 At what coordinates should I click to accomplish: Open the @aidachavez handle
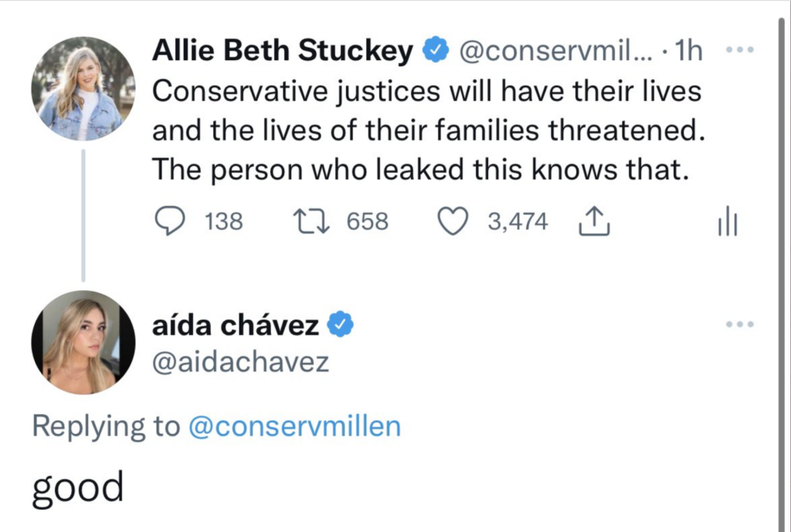tap(240, 362)
